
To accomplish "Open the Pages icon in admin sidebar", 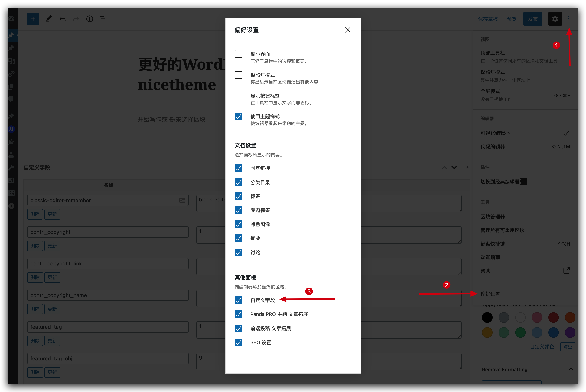I will (11, 86).
